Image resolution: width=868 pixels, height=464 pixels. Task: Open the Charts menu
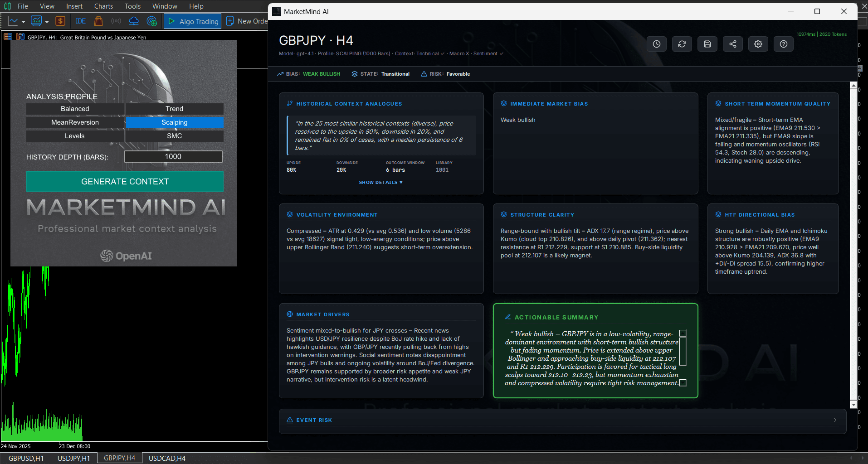pyautogui.click(x=103, y=6)
